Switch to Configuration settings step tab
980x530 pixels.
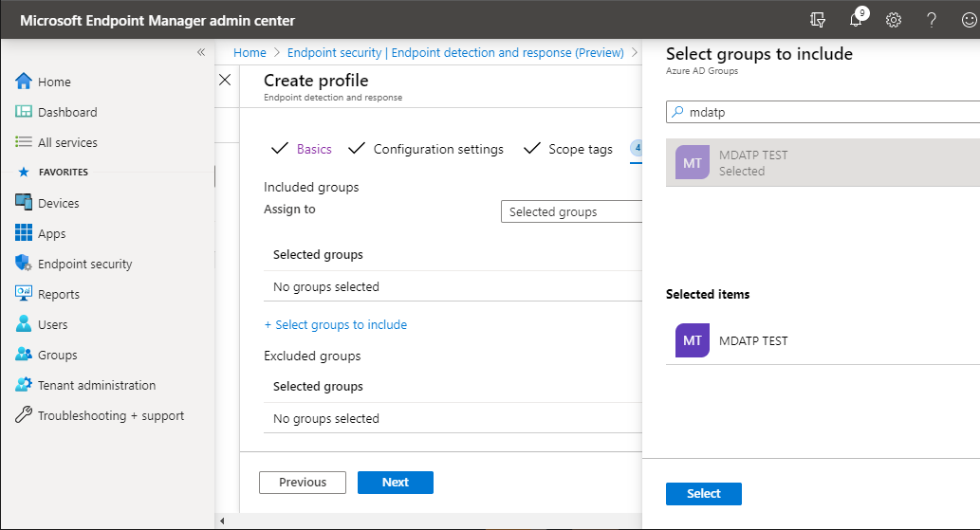(438, 149)
